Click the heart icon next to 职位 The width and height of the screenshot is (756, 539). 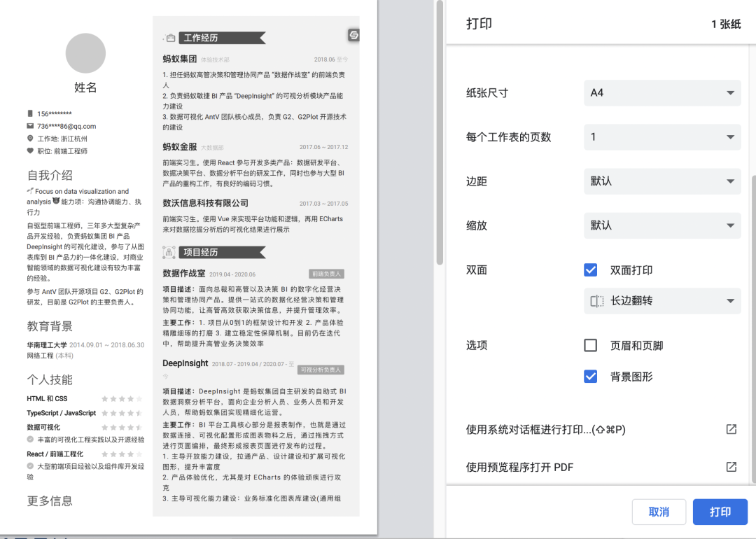pyautogui.click(x=30, y=151)
